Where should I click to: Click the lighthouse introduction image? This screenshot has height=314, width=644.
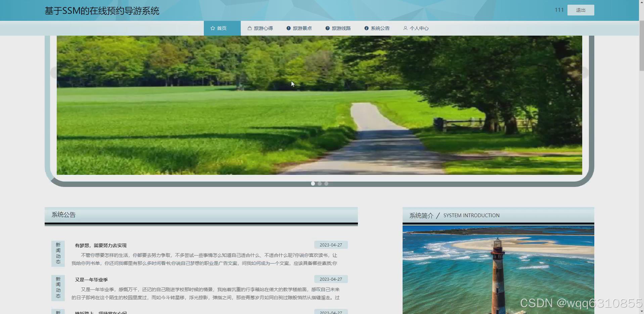[498, 270]
